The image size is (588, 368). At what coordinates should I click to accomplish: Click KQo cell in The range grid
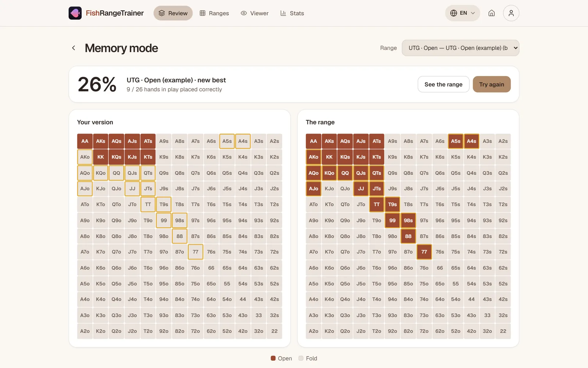tap(329, 173)
